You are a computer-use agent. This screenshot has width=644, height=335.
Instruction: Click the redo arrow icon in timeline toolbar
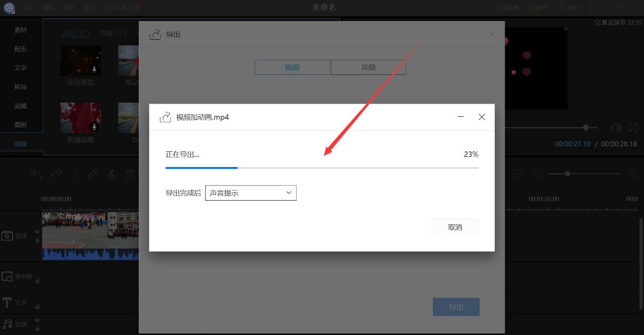coord(56,174)
